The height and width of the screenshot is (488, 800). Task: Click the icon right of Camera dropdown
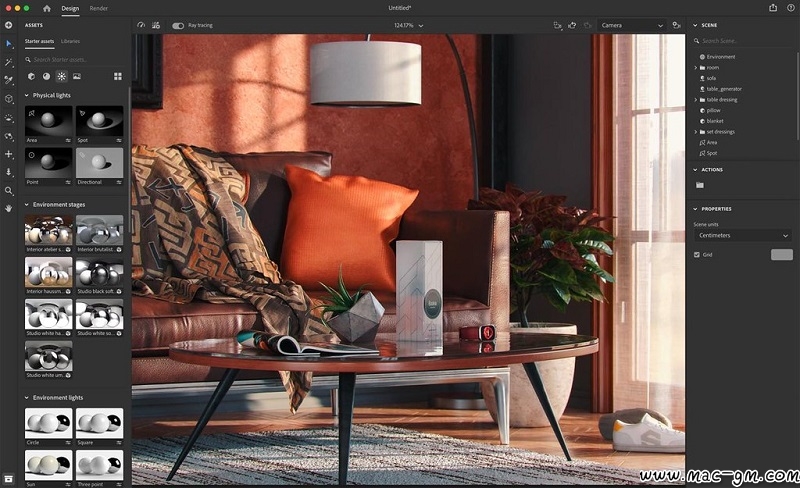click(677, 25)
